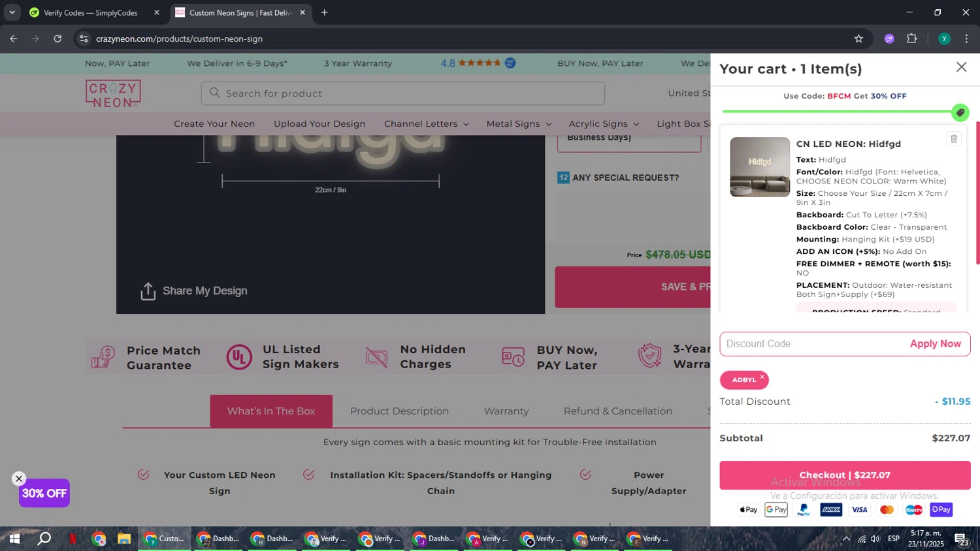This screenshot has height=551, width=980.
Task: Expand the Metal Signs dropdown
Action: tap(519, 124)
